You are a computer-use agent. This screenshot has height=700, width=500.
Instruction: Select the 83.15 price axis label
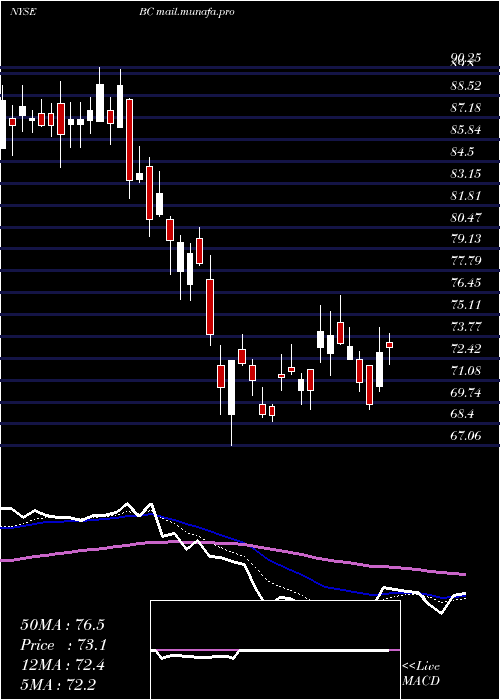click(466, 173)
